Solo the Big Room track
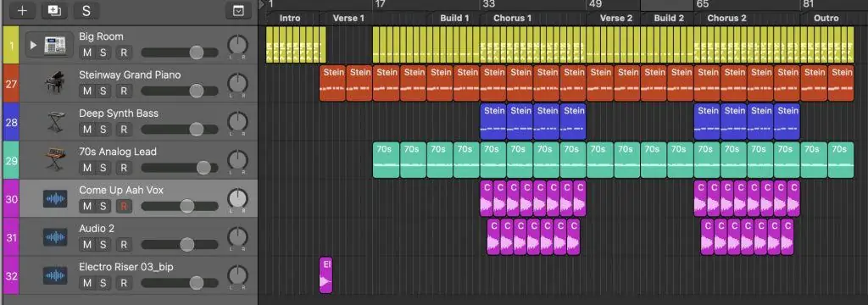Screen dimensions: 868x305 (x=103, y=53)
